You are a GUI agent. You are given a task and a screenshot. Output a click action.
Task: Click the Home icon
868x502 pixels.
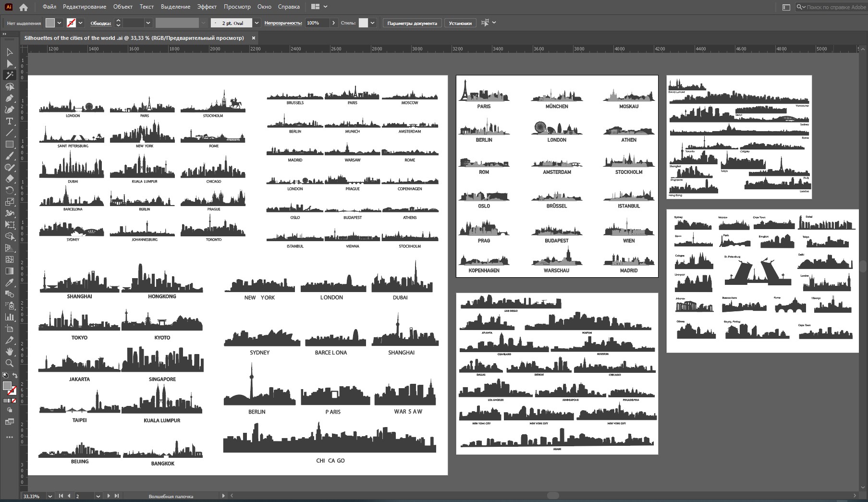click(23, 7)
